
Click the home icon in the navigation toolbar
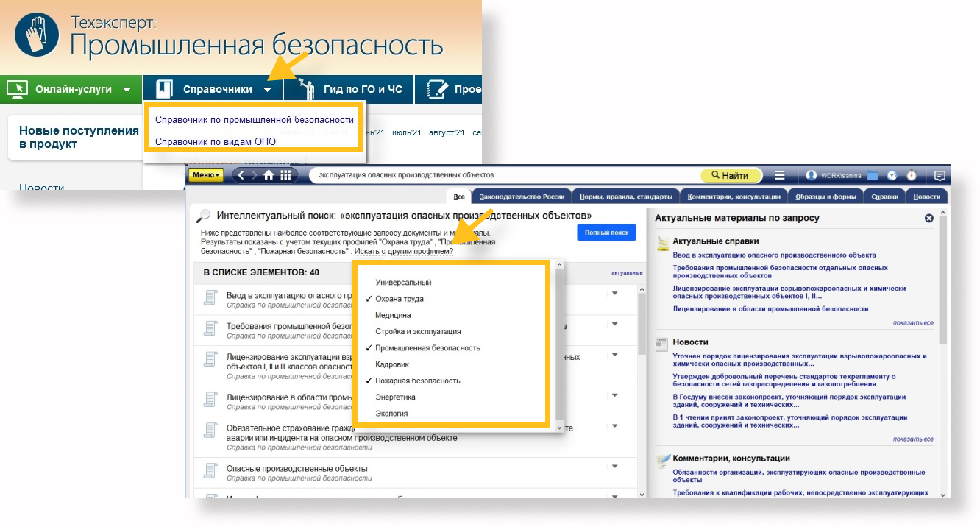[x=269, y=175]
